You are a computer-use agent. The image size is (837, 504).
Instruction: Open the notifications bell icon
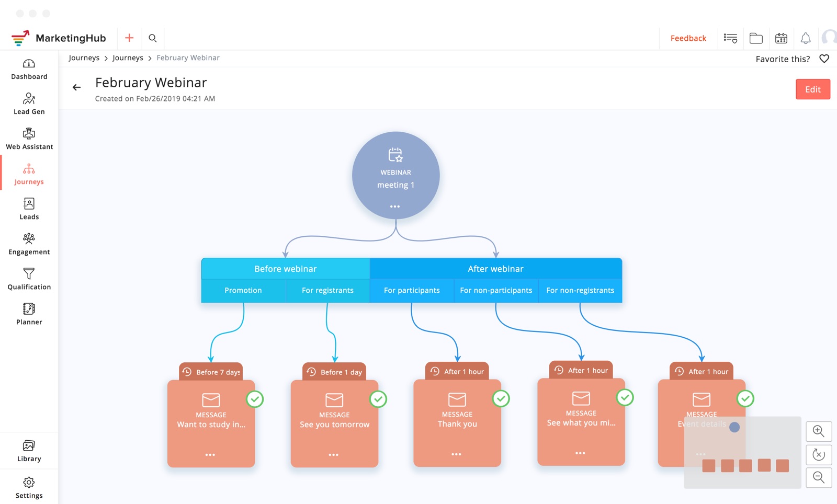pyautogui.click(x=806, y=38)
